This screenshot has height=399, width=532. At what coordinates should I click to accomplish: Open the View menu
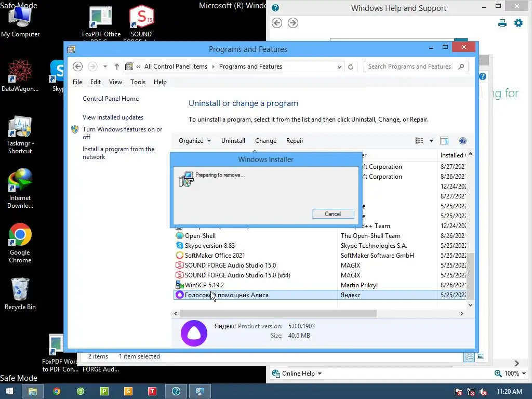(x=115, y=82)
